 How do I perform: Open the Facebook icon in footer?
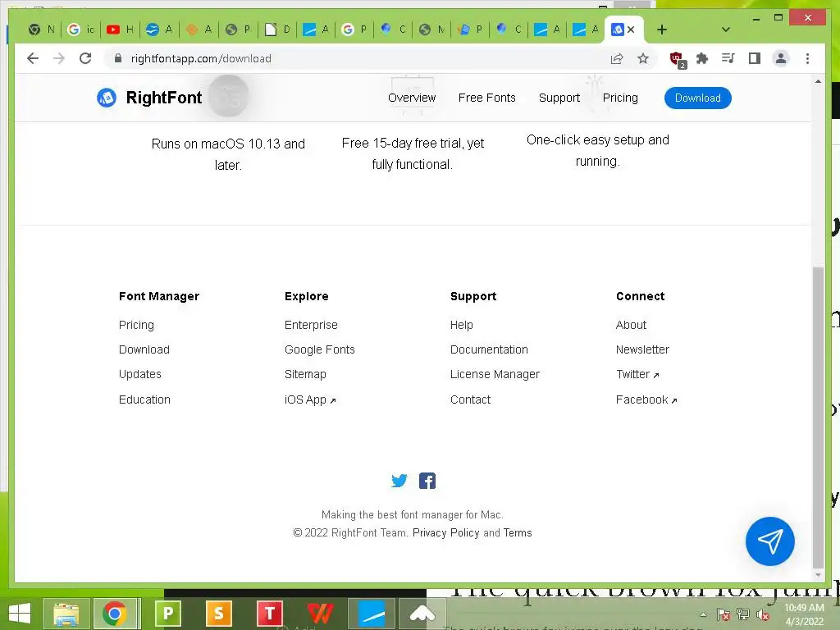[x=427, y=481]
